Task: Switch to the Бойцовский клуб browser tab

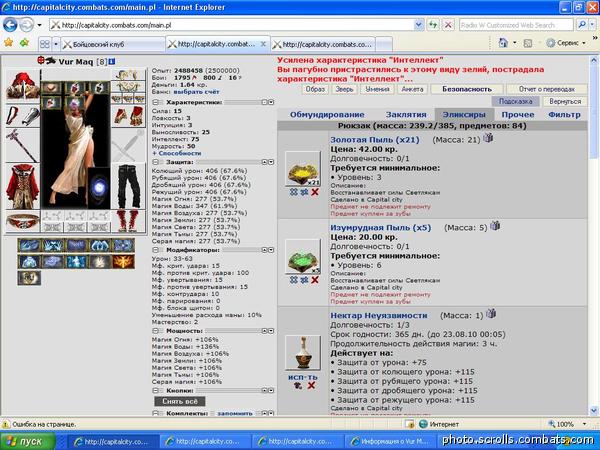Action: pos(113,44)
